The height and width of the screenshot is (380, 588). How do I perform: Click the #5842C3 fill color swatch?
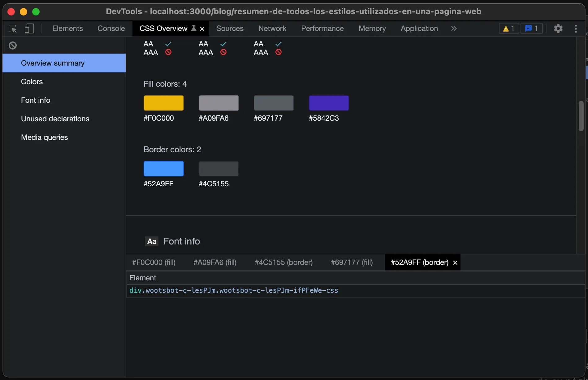pyautogui.click(x=328, y=103)
